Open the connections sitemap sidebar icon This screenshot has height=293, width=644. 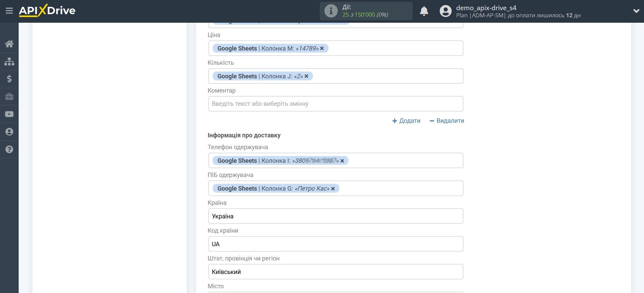click(x=9, y=61)
